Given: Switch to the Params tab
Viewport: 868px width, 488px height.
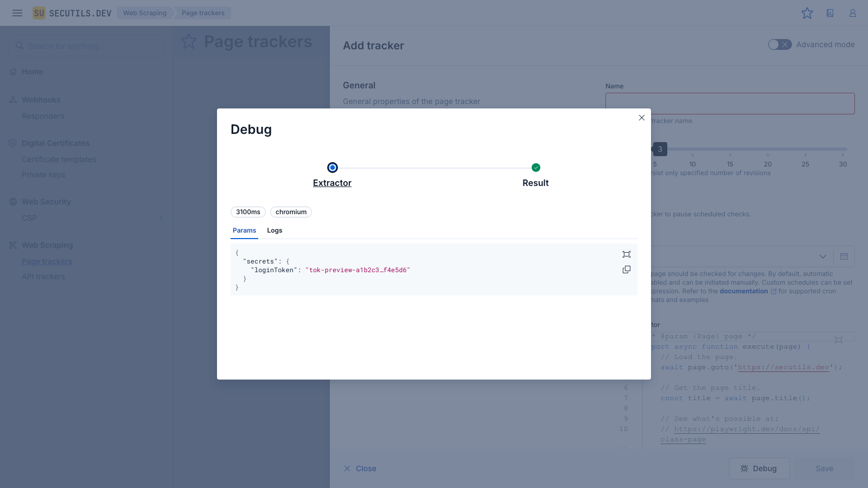Looking at the screenshot, I should [x=244, y=230].
